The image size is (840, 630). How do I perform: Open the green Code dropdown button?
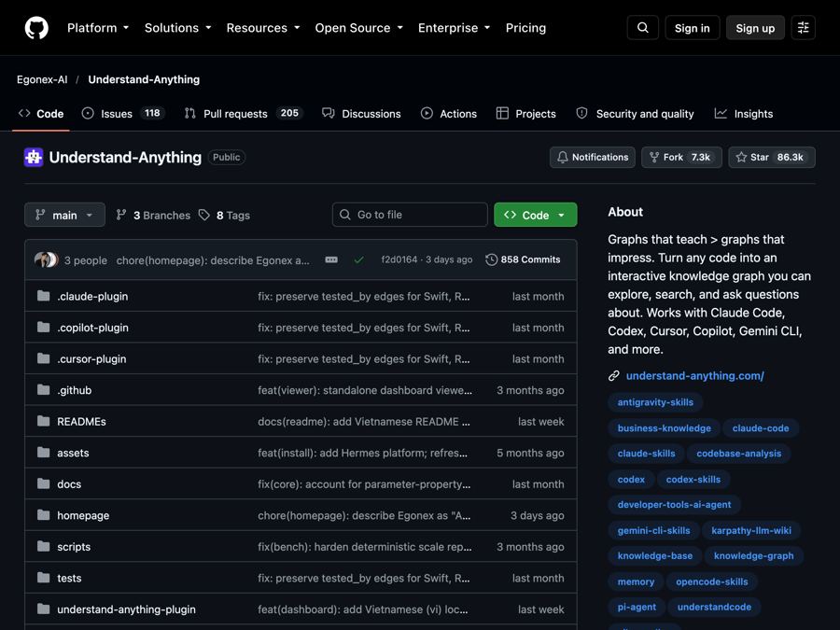(536, 215)
